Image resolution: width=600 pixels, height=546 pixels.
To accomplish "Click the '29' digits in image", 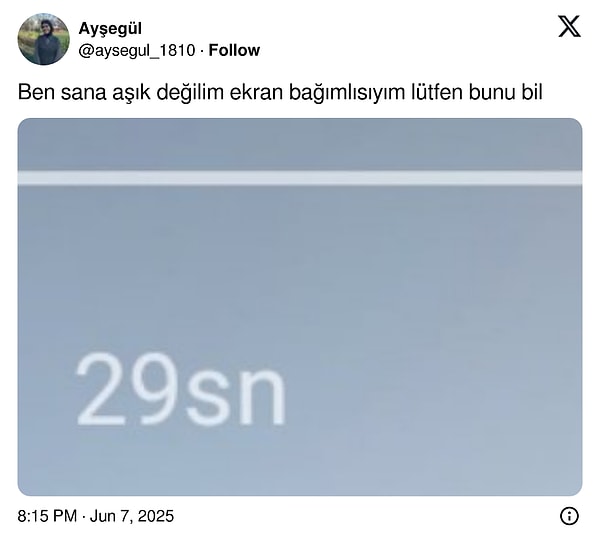I will tap(127, 389).
